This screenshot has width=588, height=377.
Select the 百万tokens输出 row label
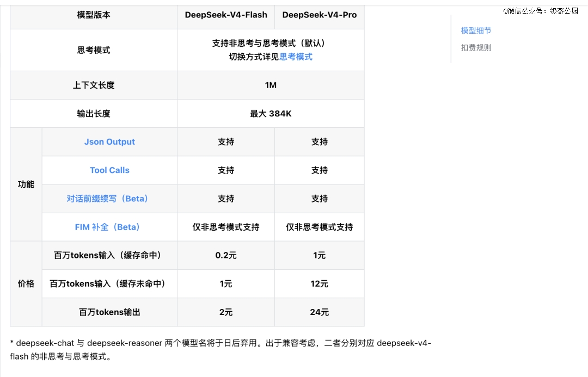point(109,312)
